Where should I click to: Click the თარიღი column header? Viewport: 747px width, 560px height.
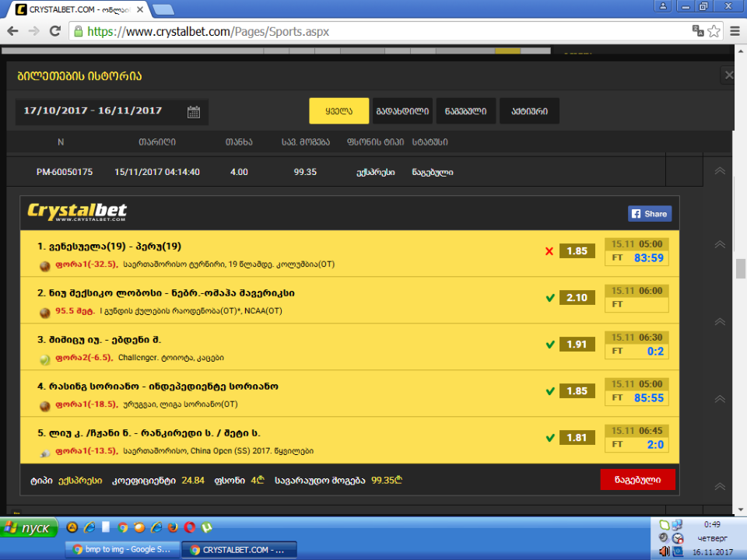(x=156, y=142)
